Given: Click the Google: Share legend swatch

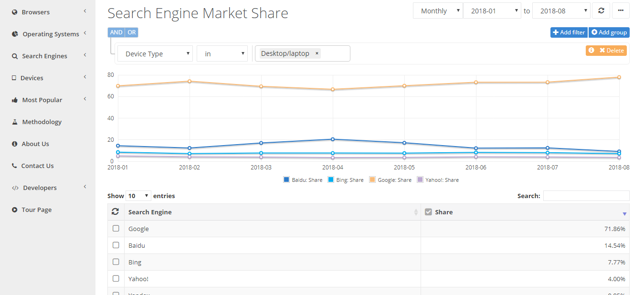Looking at the screenshot, I should pos(373,179).
